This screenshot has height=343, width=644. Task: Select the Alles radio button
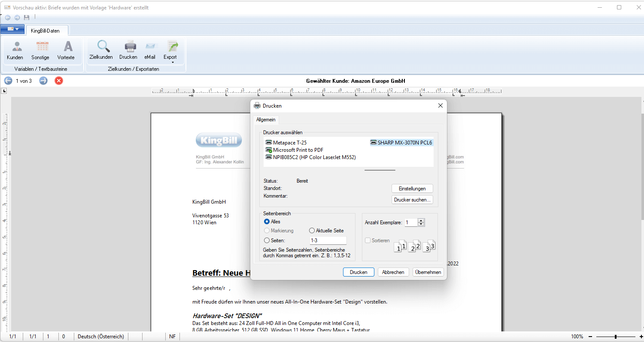point(267,222)
